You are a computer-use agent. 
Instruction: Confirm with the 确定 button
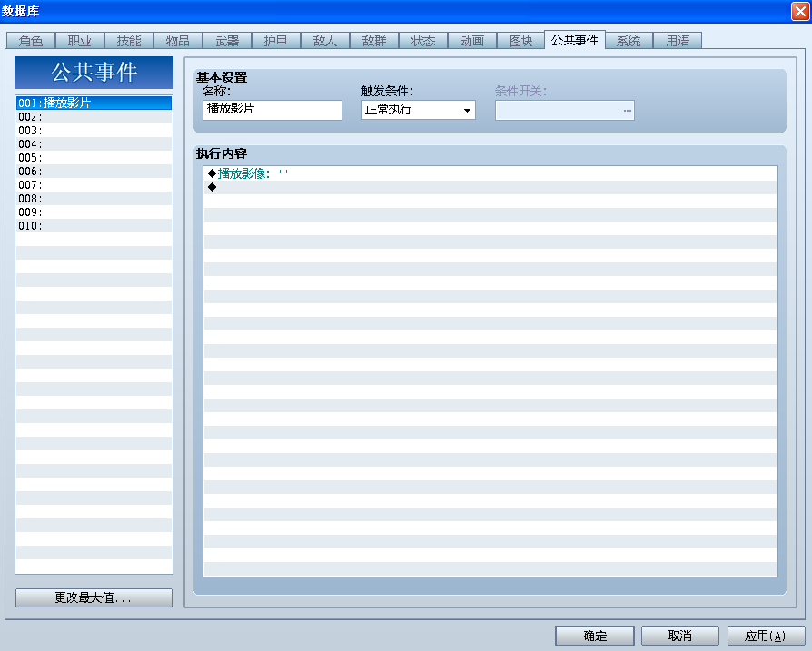click(595, 636)
